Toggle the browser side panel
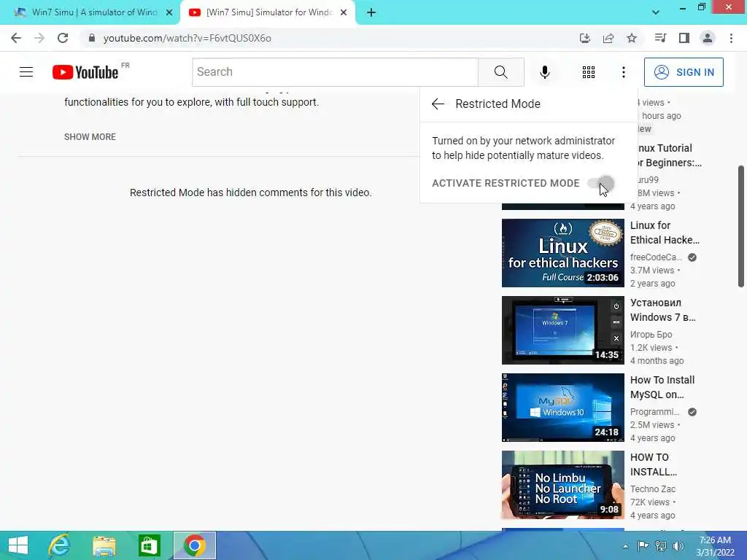 [x=684, y=38]
